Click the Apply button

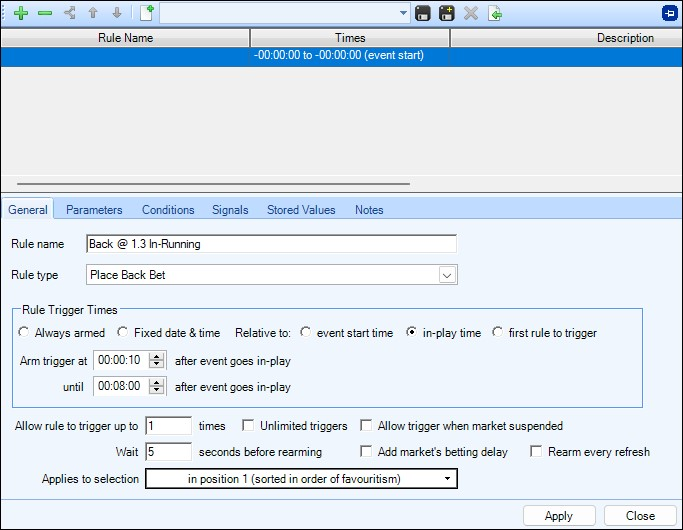point(559,516)
